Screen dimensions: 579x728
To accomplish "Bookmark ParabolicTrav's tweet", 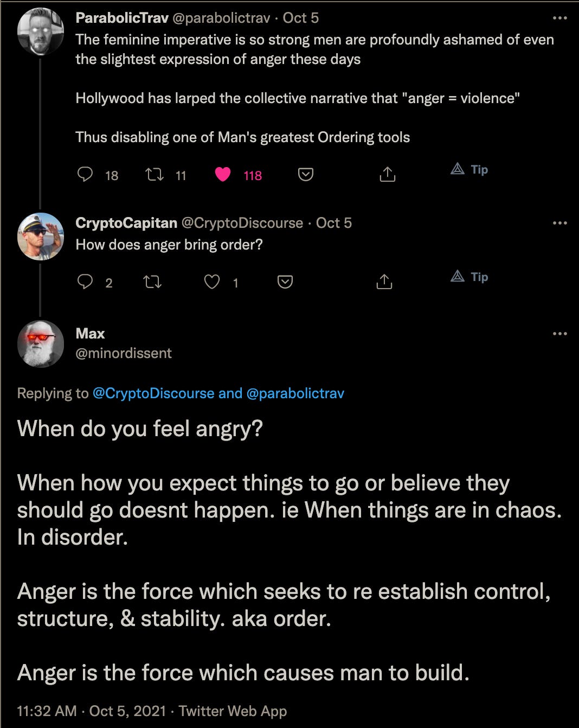I will (305, 175).
